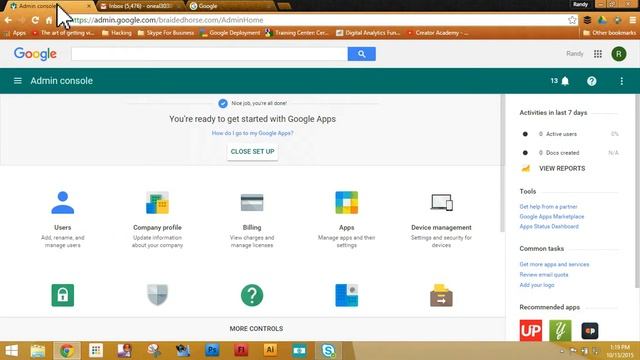Click Active users activity row
Image resolution: width=640 pixels, height=360 pixels.
pos(570,134)
